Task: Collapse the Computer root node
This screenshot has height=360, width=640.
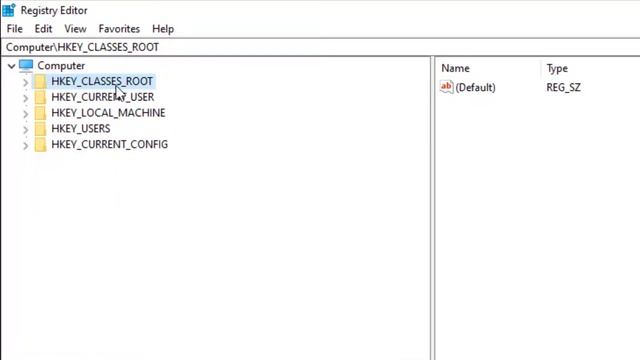Action: [x=11, y=66]
